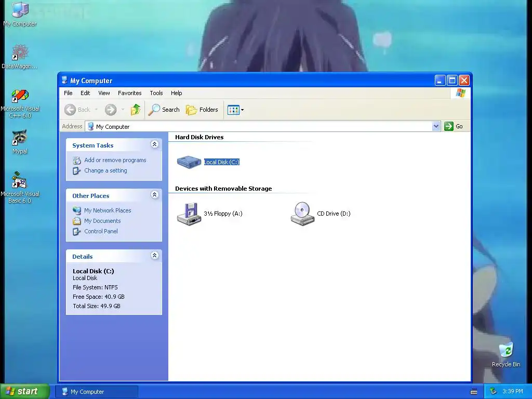Open the Forward history dropdown arrow
The image size is (532, 399).
[x=123, y=110]
